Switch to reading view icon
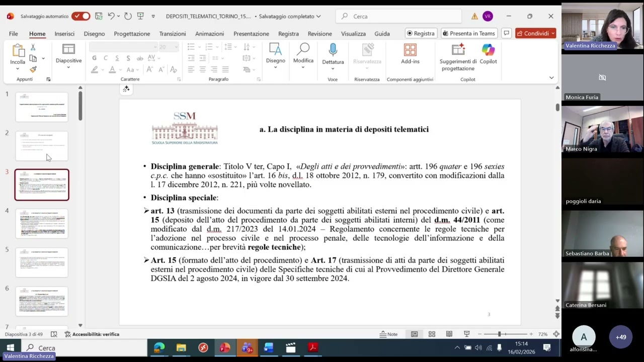The image size is (644, 362). (x=449, y=334)
